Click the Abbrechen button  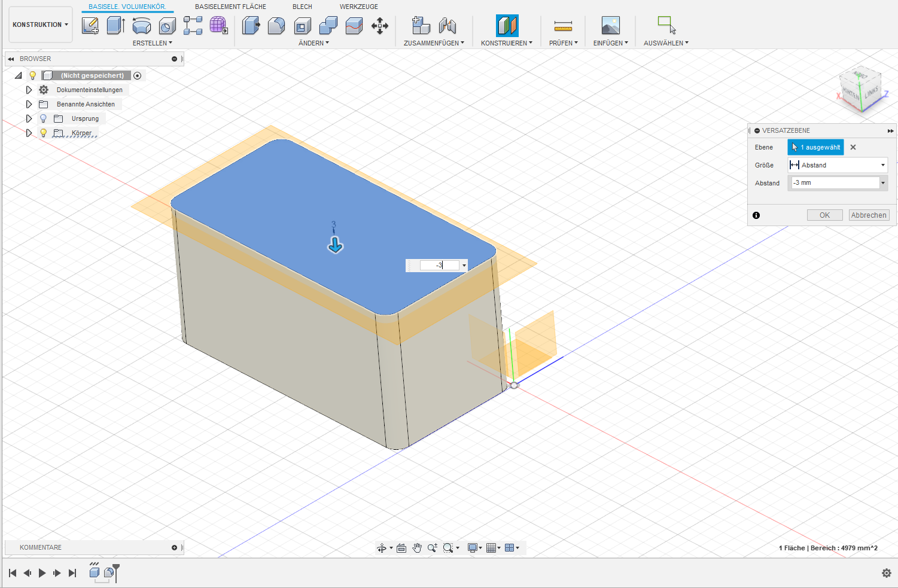coord(869,215)
